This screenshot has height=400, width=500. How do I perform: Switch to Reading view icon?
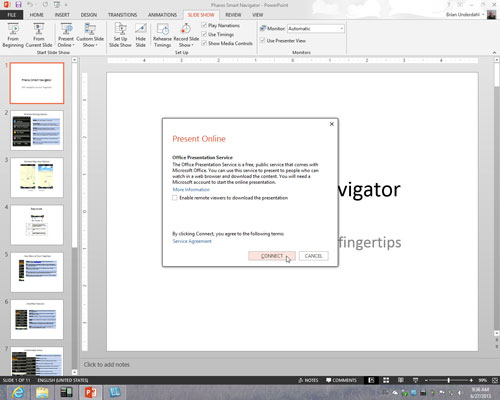coord(401,380)
